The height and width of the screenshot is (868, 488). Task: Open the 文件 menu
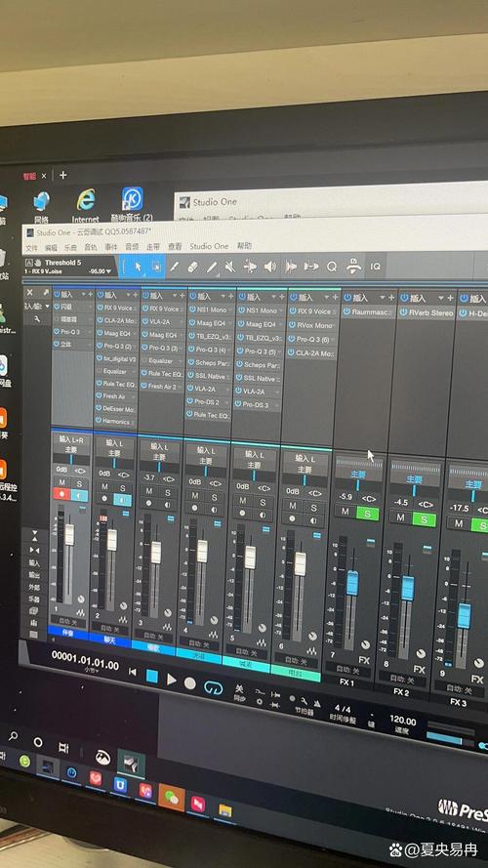tap(31, 248)
